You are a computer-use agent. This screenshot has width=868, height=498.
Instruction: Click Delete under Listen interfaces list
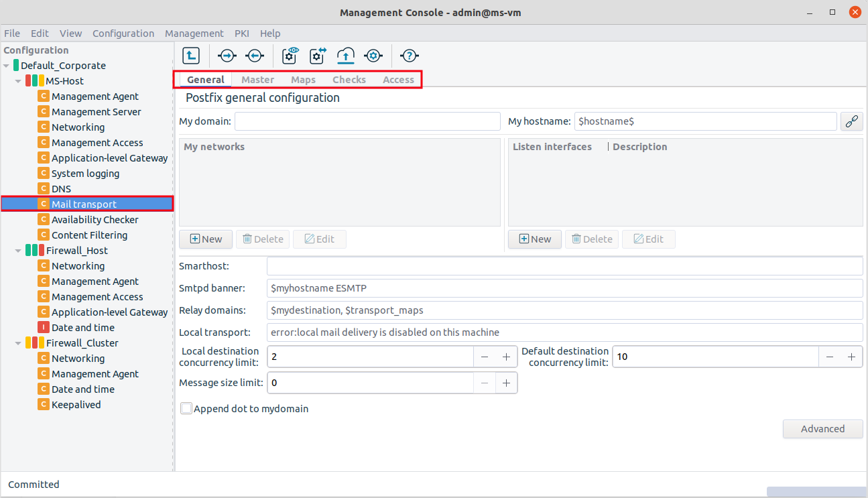[x=592, y=239]
